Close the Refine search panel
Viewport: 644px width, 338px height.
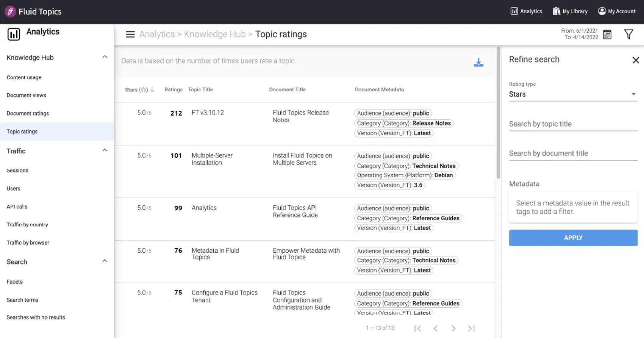(x=636, y=60)
